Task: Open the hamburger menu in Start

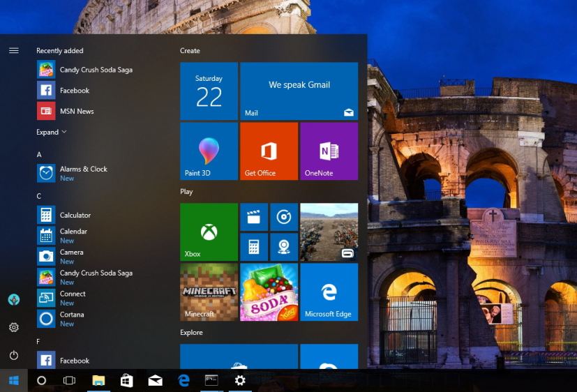Action: [14, 50]
